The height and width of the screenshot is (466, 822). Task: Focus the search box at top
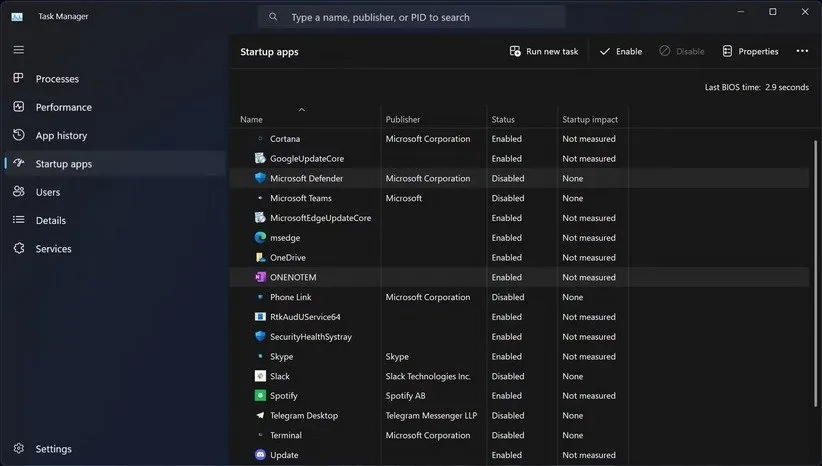[x=412, y=17]
